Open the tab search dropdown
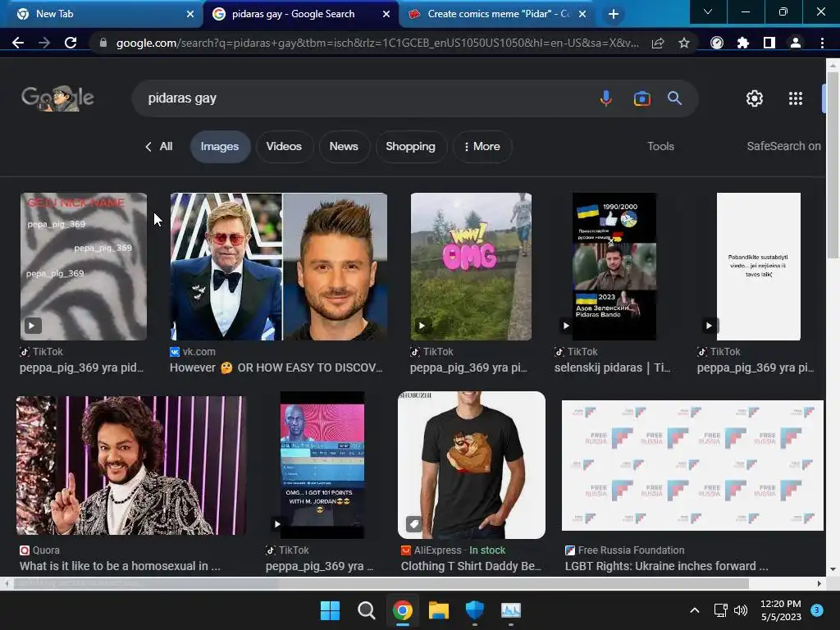 coord(708,11)
